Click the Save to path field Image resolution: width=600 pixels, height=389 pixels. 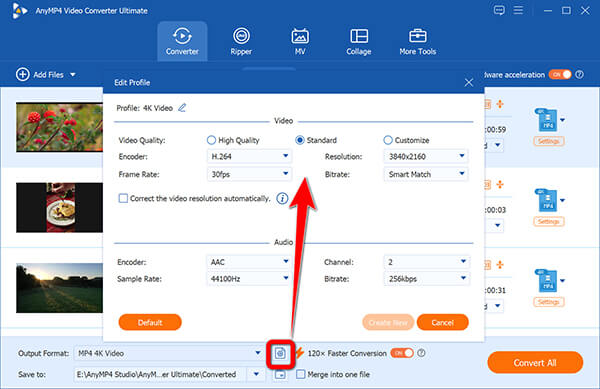click(x=161, y=374)
